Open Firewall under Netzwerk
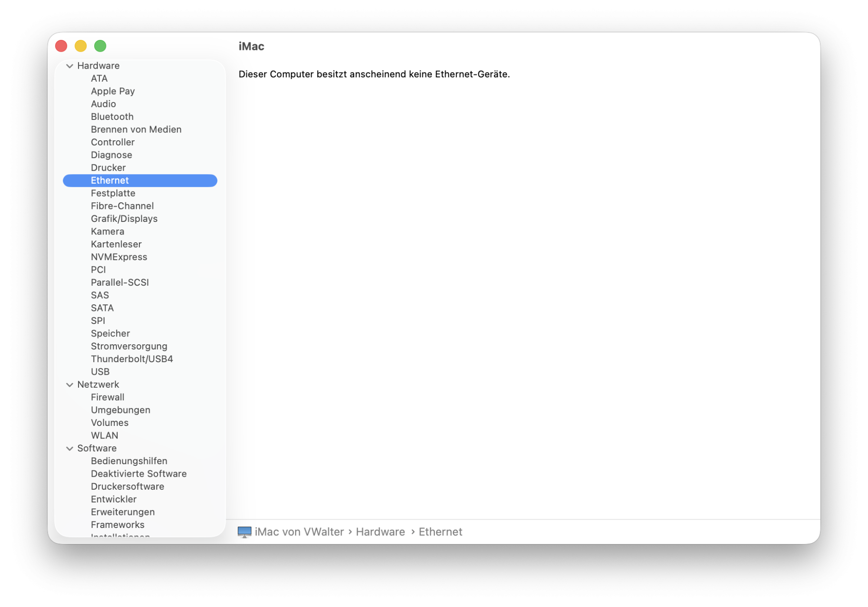Image resolution: width=868 pixels, height=607 pixels. pos(107,397)
